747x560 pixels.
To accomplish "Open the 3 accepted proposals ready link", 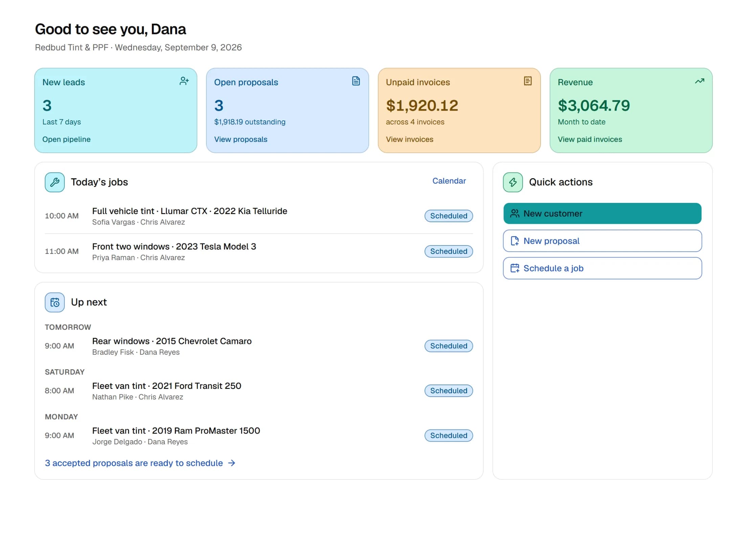I will (x=140, y=463).
